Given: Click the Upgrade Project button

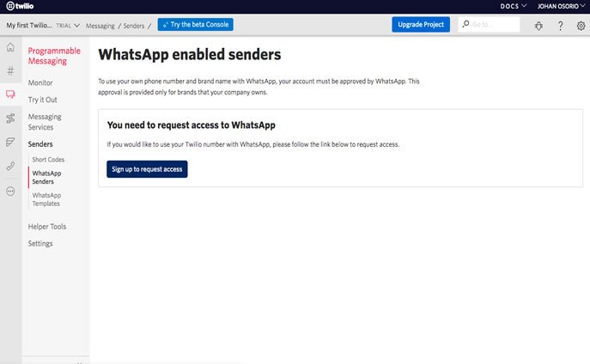Looking at the screenshot, I should coord(421,25).
